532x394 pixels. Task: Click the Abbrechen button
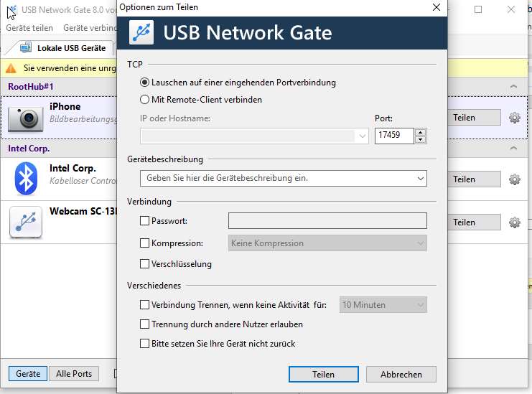click(401, 375)
